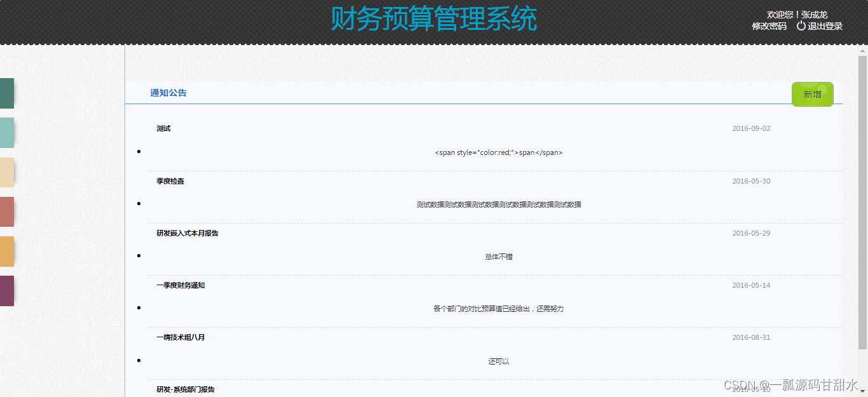This screenshot has width=868, height=397.
Task: Click the date 2016-09-02 on the first notice
Action: pyautogui.click(x=752, y=128)
